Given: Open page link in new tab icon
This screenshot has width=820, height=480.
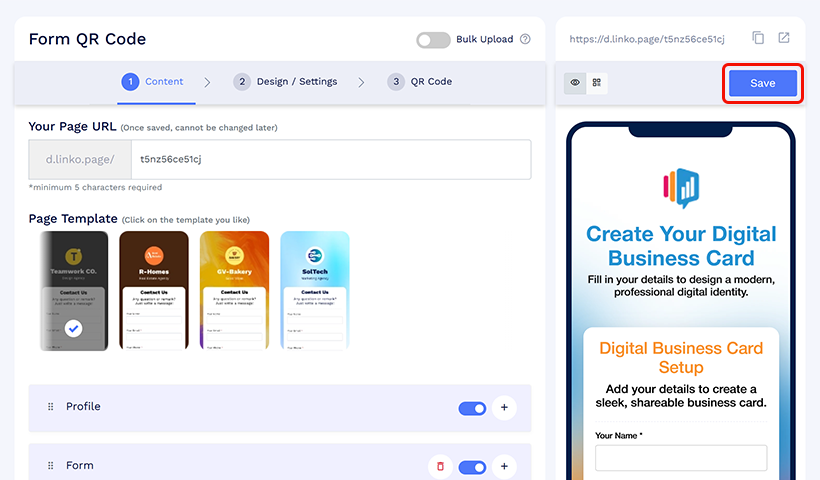Looking at the screenshot, I should pos(784,38).
